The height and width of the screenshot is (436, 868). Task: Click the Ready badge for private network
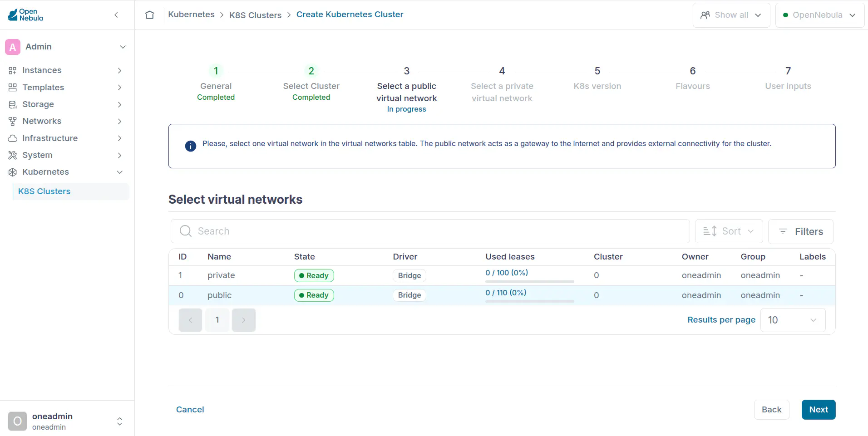pyautogui.click(x=314, y=275)
